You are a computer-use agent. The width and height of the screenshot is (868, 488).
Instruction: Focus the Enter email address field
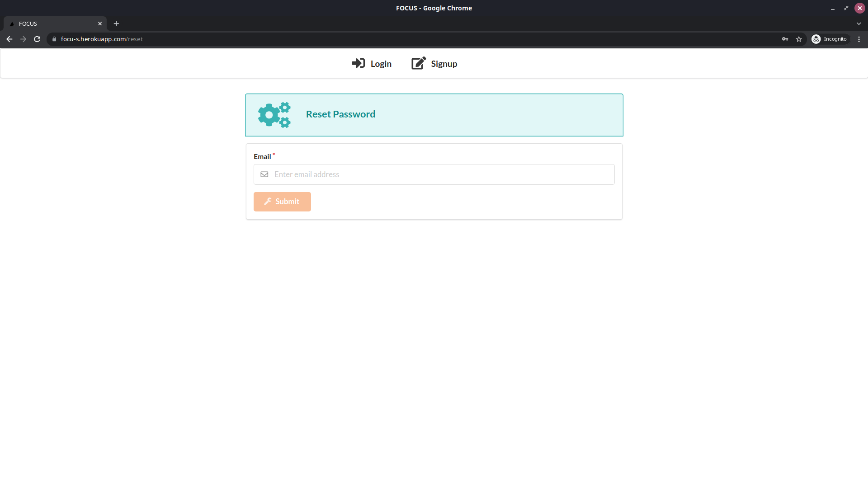[441, 174]
